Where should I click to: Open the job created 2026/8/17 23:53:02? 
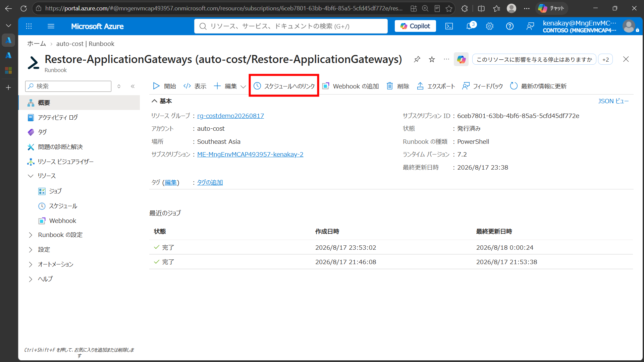click(391, 247)
